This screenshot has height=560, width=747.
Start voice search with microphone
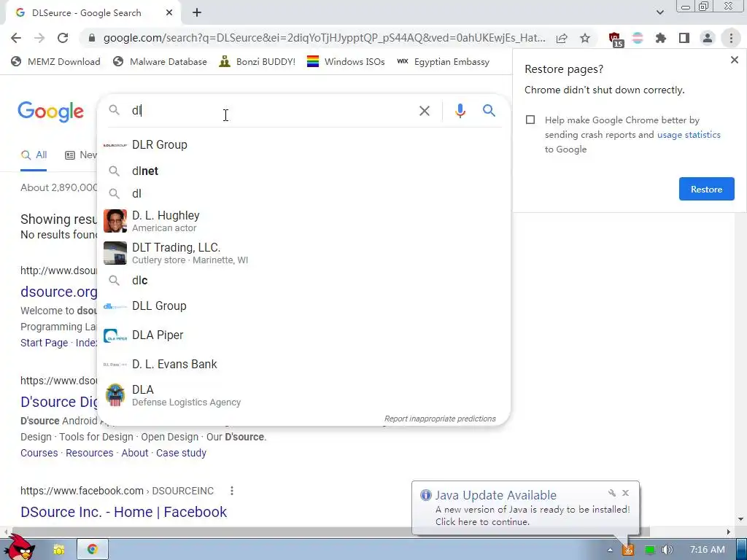point(460,111)
